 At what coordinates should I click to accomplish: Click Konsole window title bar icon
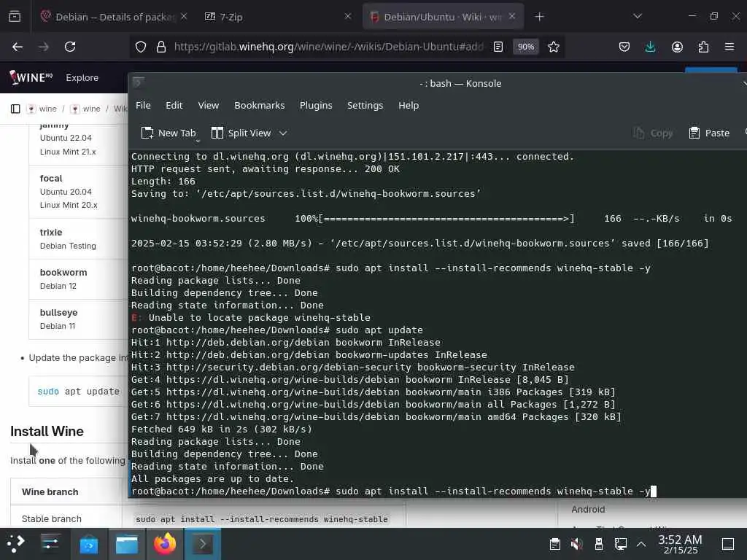point(139,83)
